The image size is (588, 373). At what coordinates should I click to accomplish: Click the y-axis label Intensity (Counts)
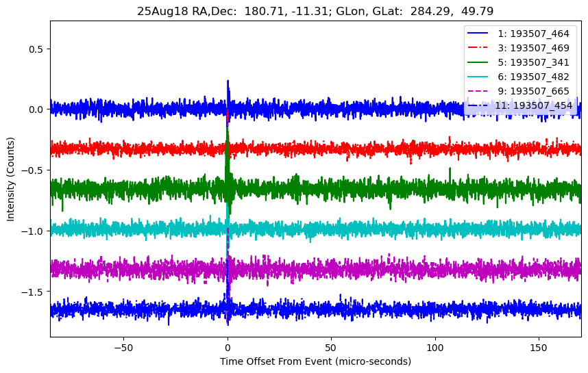point(10,179)
